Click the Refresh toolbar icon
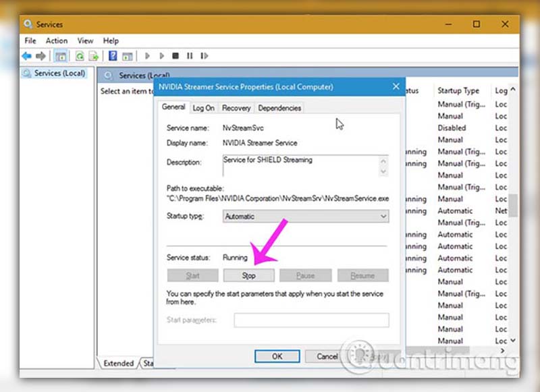540x392 pixels. coord(80,56)
